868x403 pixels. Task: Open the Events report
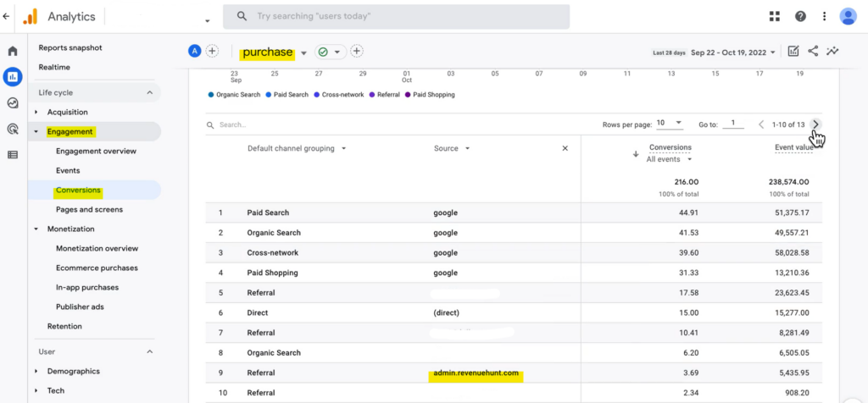[68, 171]
